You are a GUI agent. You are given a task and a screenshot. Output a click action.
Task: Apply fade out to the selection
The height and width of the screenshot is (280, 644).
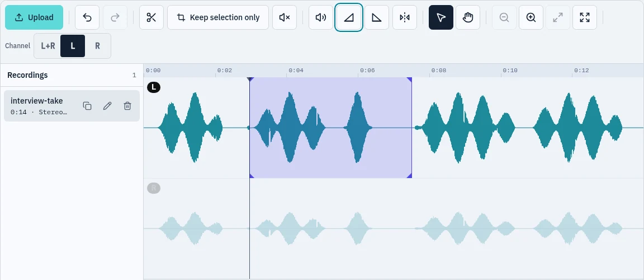point(377,17)
